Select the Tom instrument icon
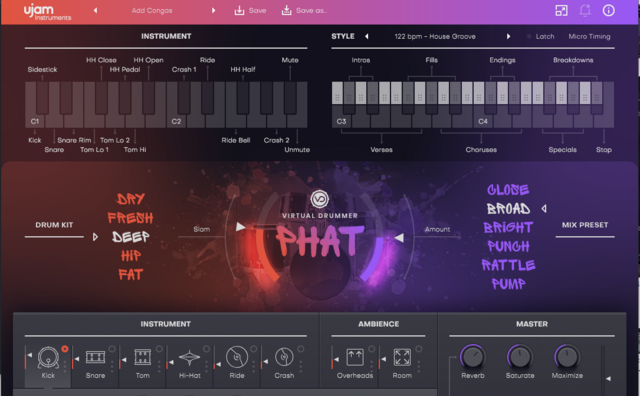The image size is (640, 396). (142, 357)
